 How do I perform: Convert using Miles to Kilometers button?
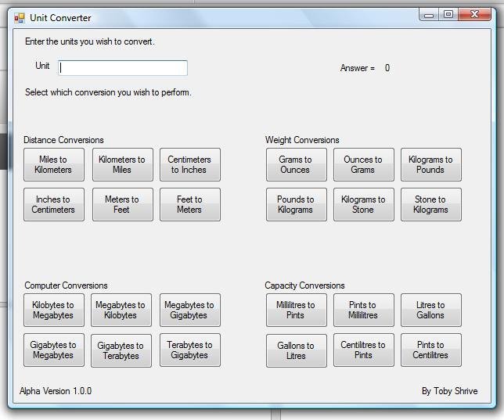click(x=54, y=164)
